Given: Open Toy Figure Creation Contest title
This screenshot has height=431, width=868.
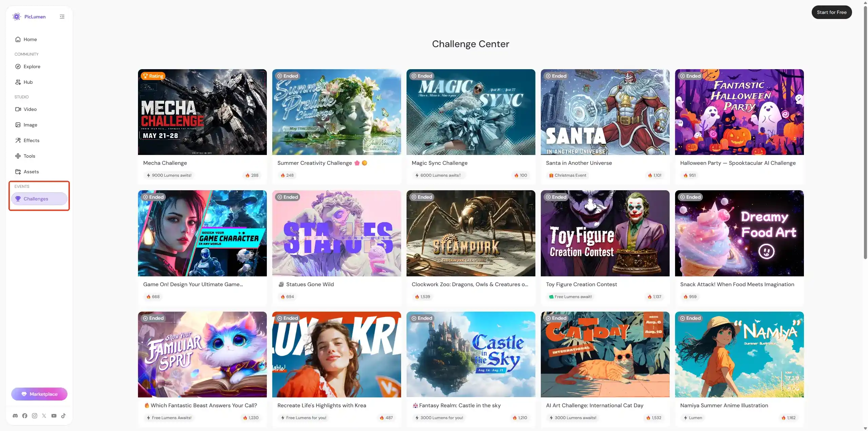Looking at the screenshot, I should pos(581,285).
